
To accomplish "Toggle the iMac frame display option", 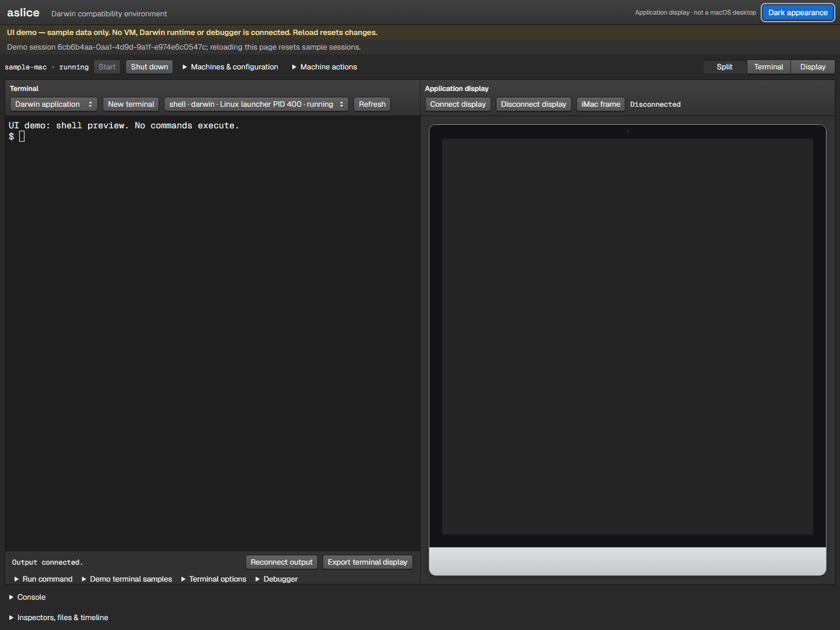I will 601,104.
